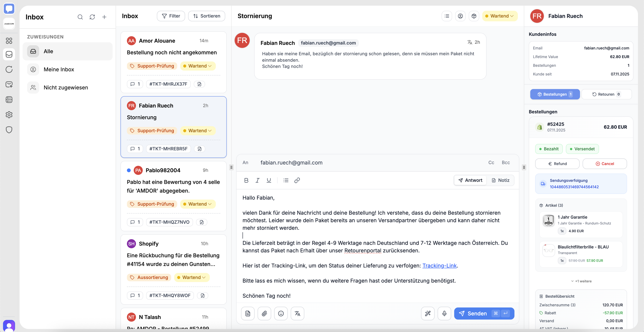The height and width of the screenshot is (332, 644).
Task: Switch to the Notiz mode in composer
Action: click(501, 180)
